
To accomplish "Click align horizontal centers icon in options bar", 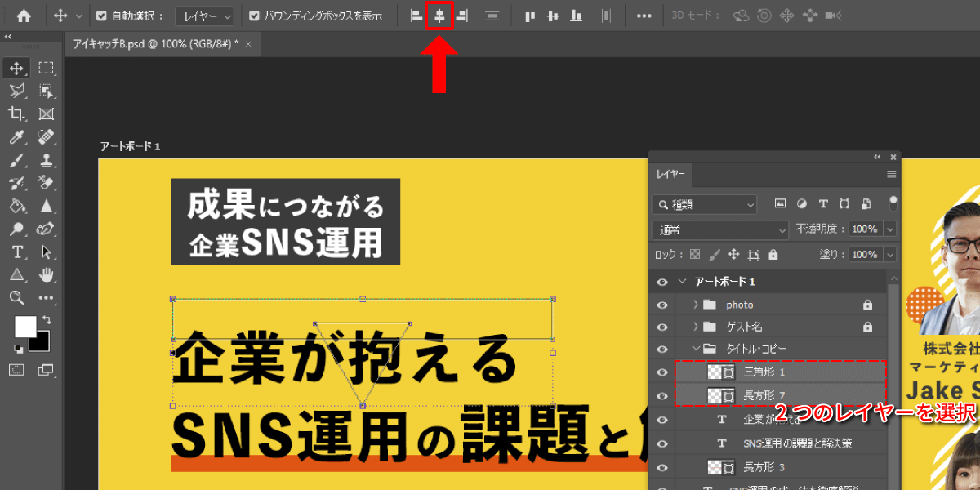I will click(439, 16).
